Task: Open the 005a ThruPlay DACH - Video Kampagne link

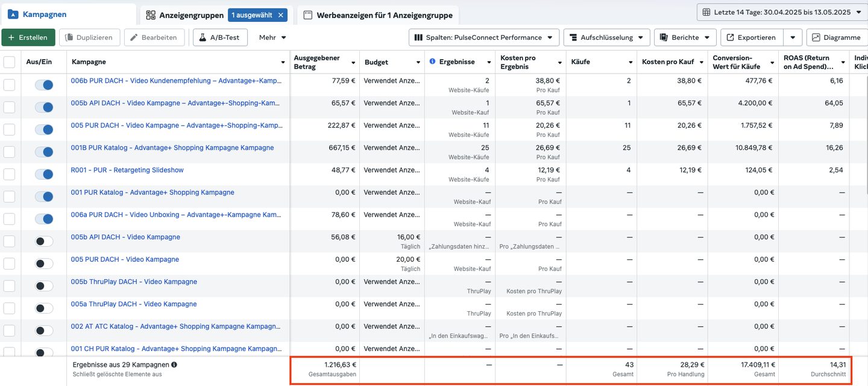Action: tap(134, 303)
